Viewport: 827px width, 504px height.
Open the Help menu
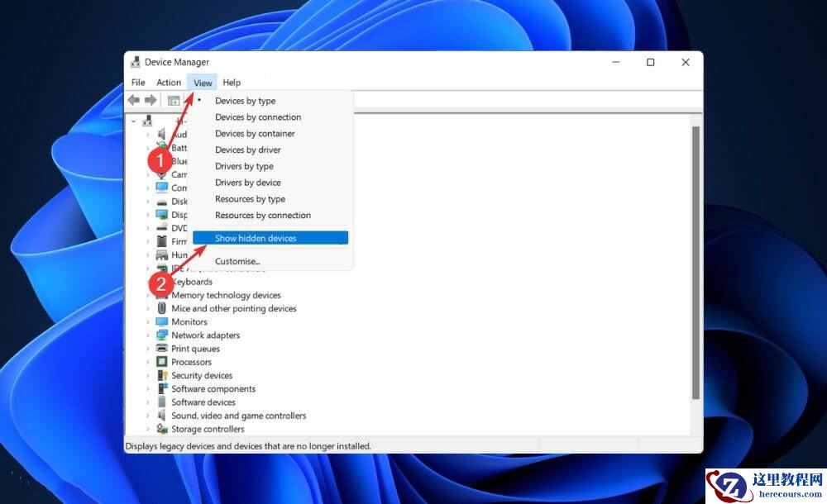click(232, 82)
